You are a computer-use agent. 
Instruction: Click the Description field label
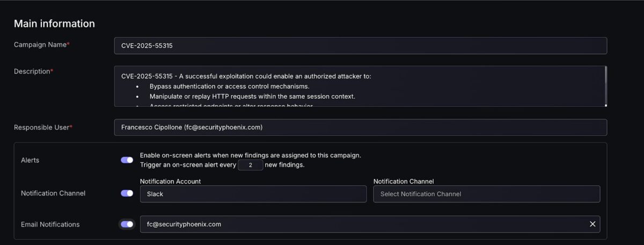pos(33,71)
